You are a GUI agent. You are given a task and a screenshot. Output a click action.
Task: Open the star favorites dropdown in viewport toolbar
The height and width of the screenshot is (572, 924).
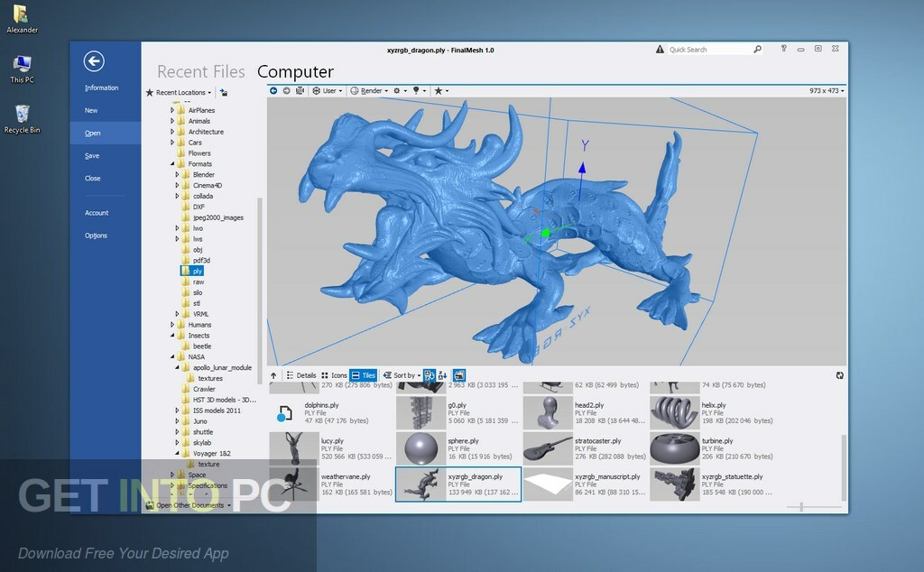click(x=441, y=91)
